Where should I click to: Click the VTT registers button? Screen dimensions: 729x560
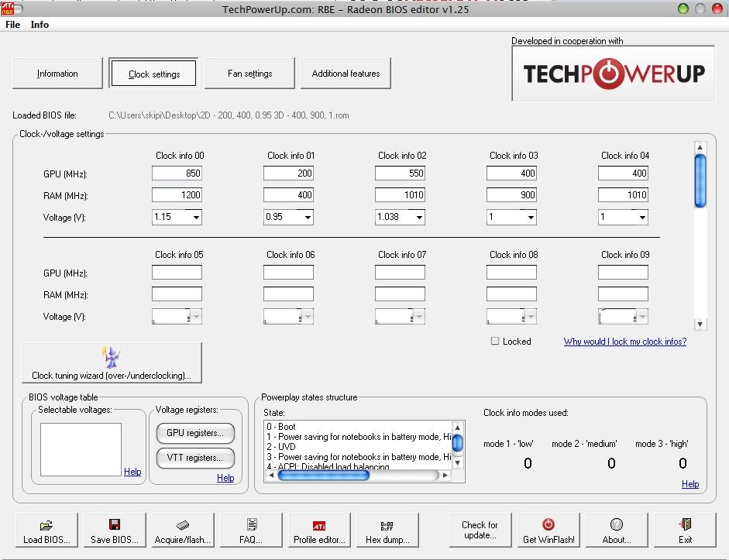[x=194, y=458]
